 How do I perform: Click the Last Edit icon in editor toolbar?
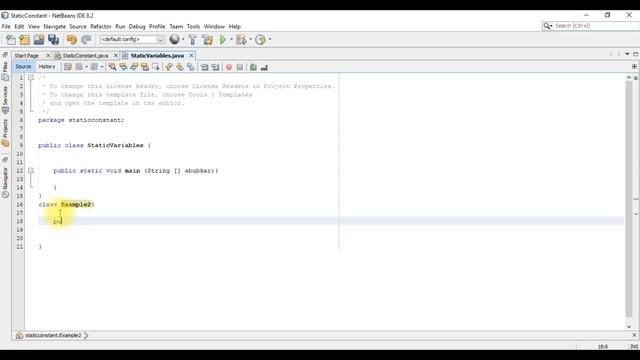[68, 67]
